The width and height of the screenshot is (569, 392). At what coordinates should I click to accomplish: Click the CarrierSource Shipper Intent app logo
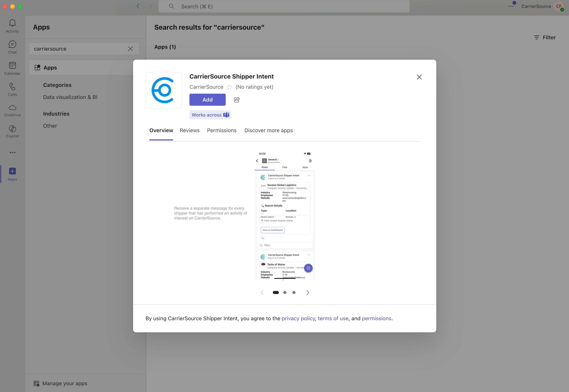coord(164,90)
